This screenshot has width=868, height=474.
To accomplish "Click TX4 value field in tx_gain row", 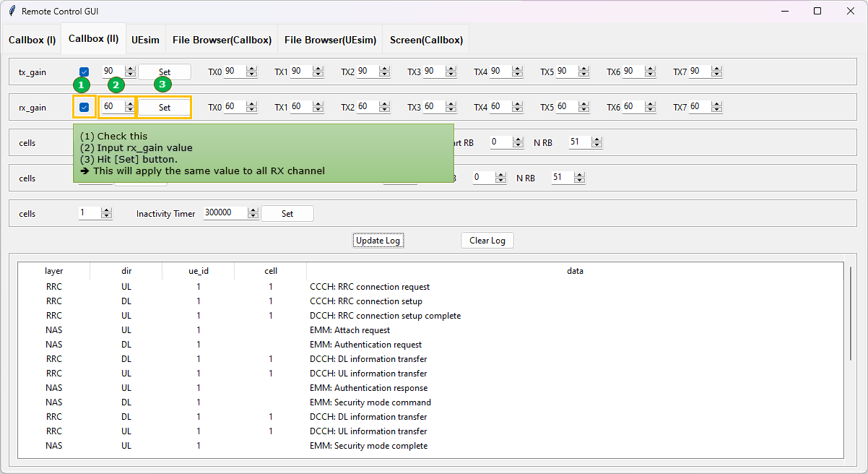I will point(500,72).
